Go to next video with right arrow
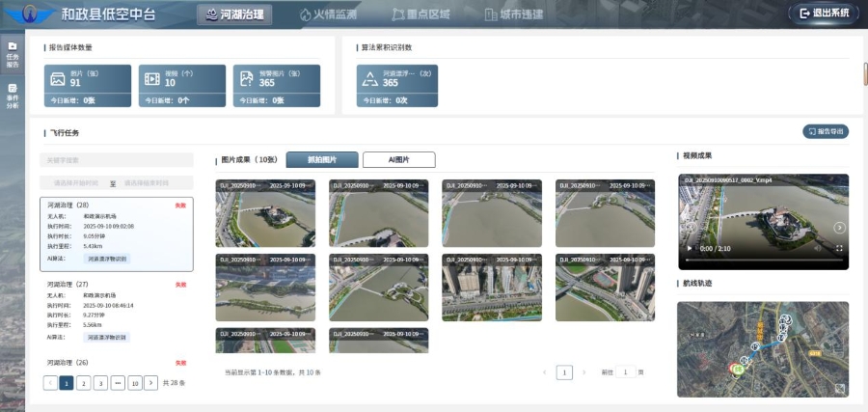 [839, 228]
